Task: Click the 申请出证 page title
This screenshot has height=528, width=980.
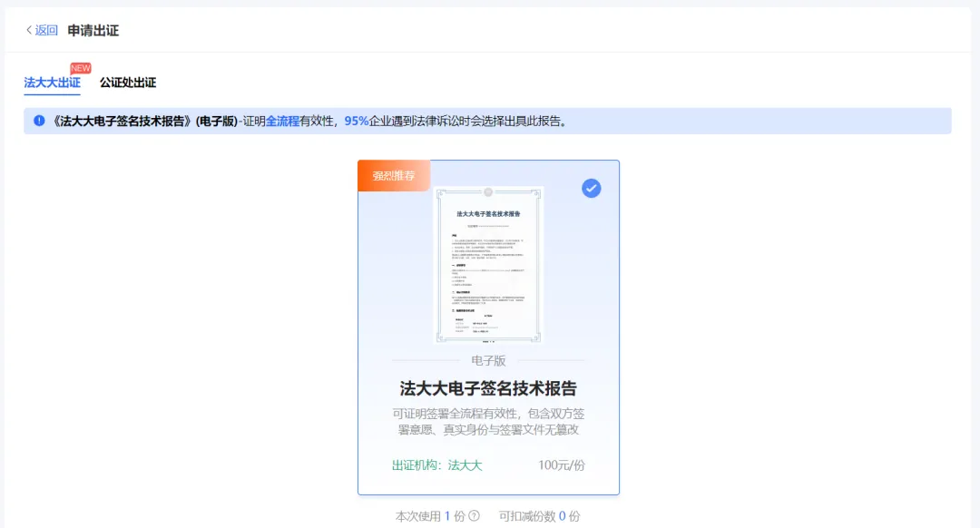Action: click(93, 30)
